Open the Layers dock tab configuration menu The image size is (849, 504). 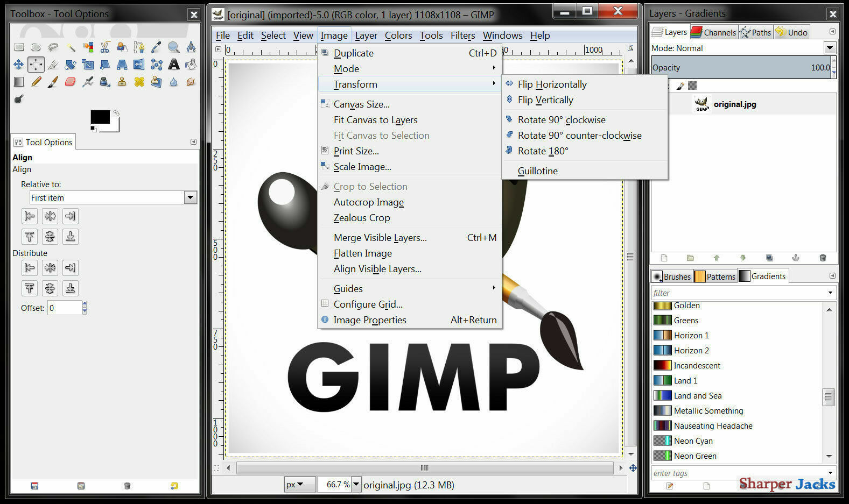[x=832, y=32]
